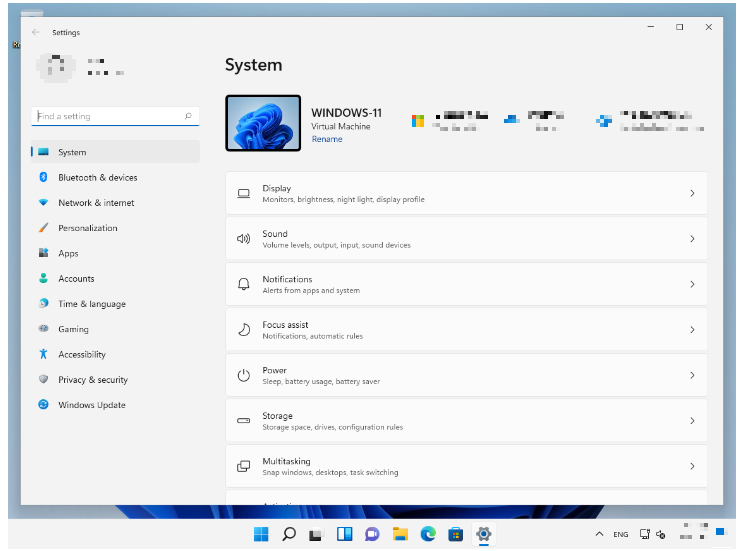Click the Windows 11 wallpaper thumbnail
738x551 pixels.
click(x=263, y=123)
